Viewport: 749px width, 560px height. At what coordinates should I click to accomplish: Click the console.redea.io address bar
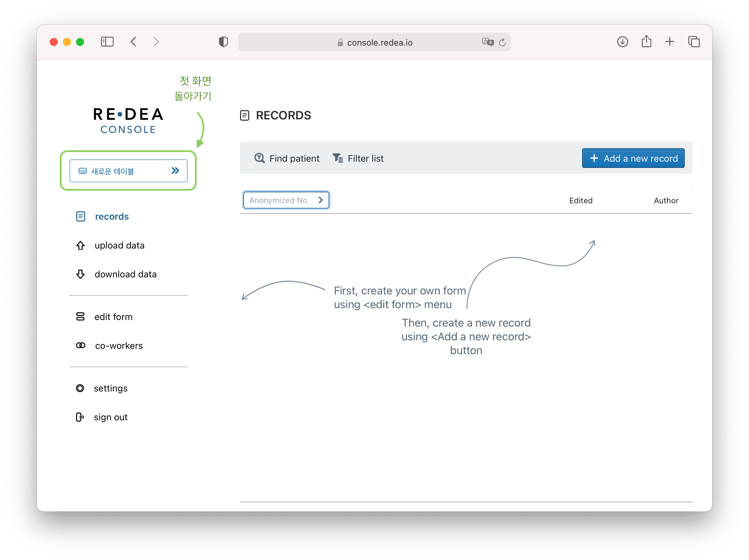coord(379,42)
